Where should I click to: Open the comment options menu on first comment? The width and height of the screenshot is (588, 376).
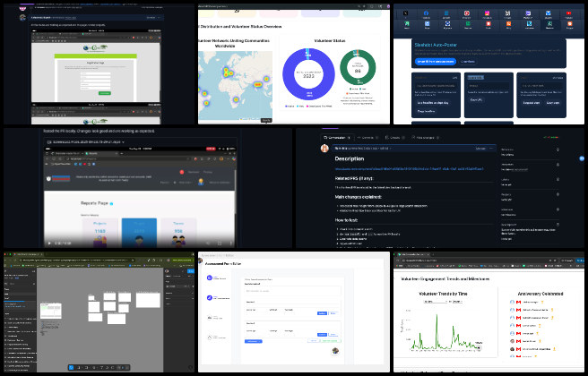tap(491, 148)
